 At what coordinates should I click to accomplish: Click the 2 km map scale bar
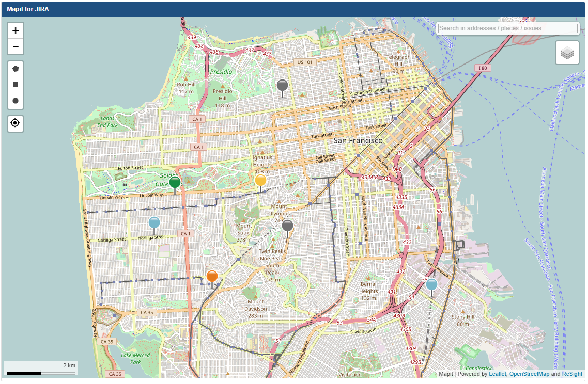[x=41, y=369]
